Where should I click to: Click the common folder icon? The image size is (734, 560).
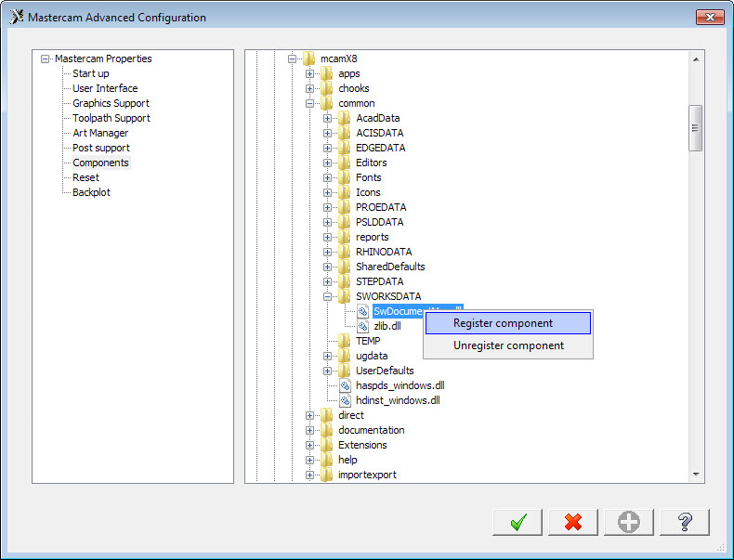click(327, 103)
